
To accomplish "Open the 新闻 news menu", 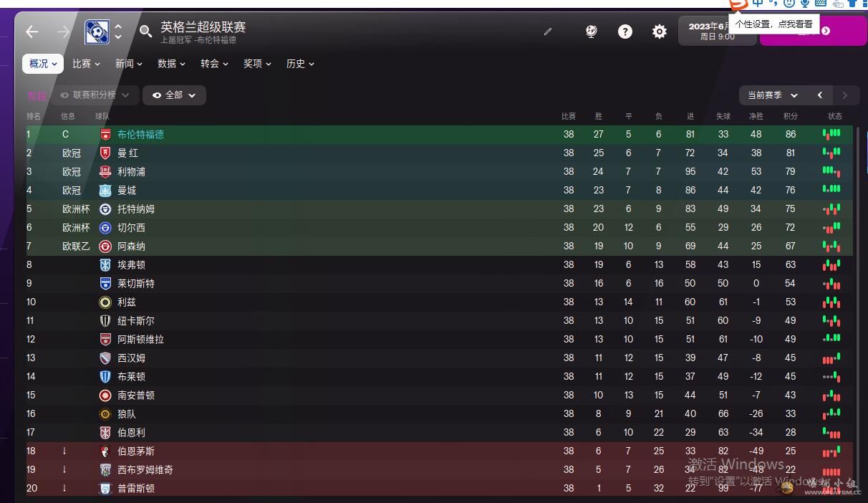I will click(x=129, y=64).
